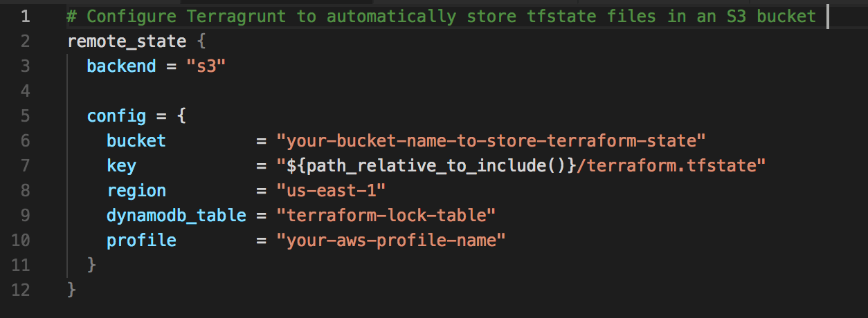
Task: Click the bucket name placeholder string
Action: pyautogui.click(x=491, y=141)
